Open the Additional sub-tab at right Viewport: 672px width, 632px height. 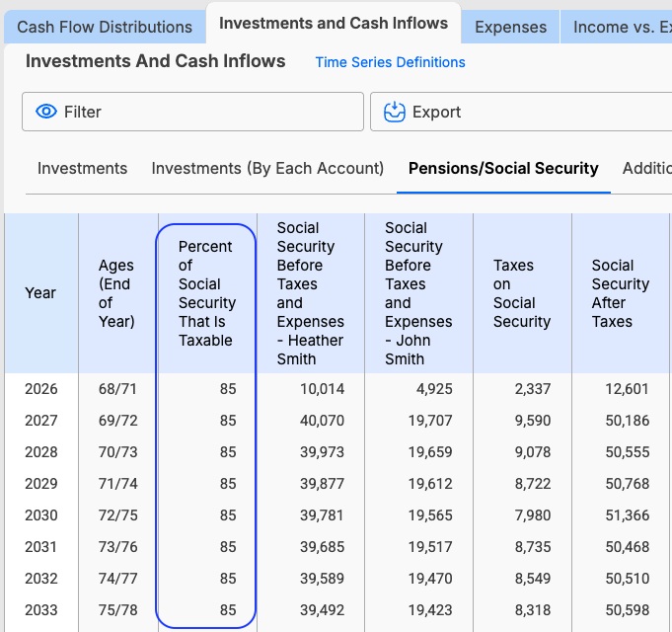pyautogui.click(x=646, y=168)
